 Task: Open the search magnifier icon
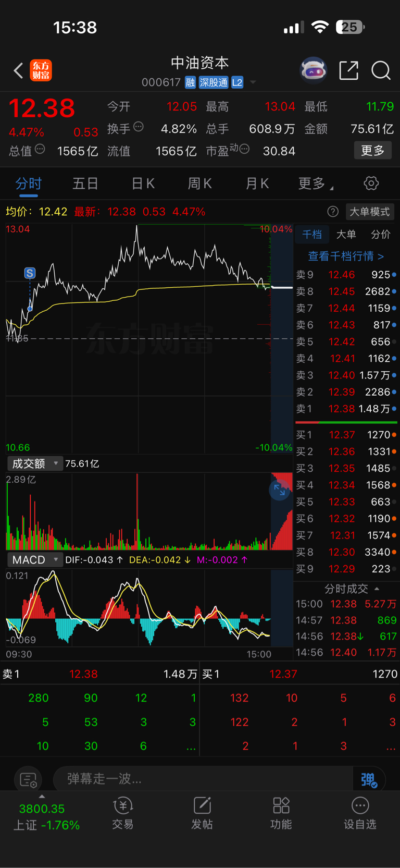381,70
